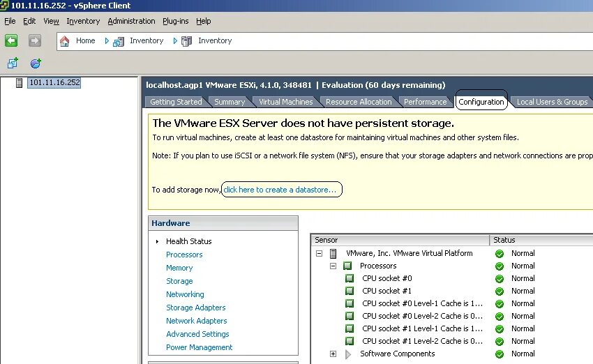Open the Edit menu
The image size is (593, 364).
[29, 21]
